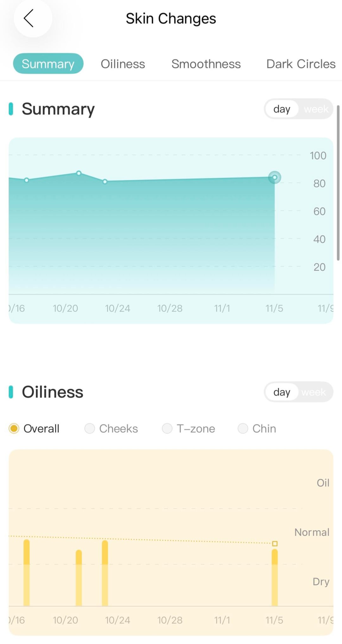The width and height of the screenshot is (342, 644).
Task: Select day view in Summary chart
Action: [282, 109]
